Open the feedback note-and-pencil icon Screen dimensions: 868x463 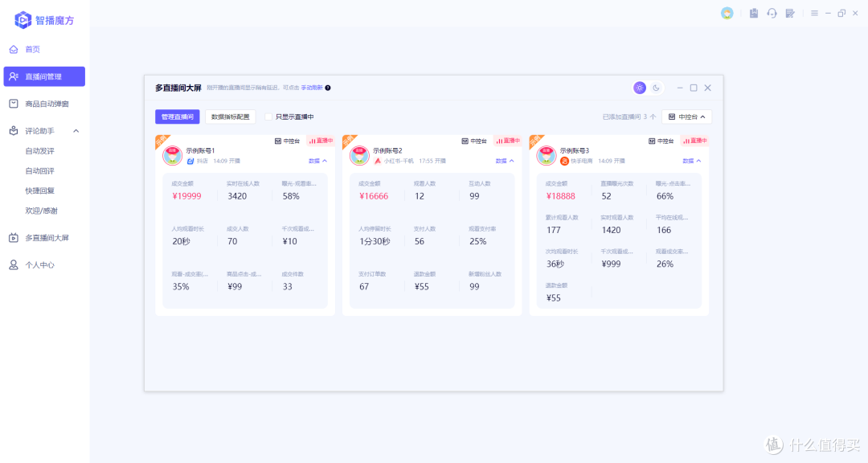[790, 14]
